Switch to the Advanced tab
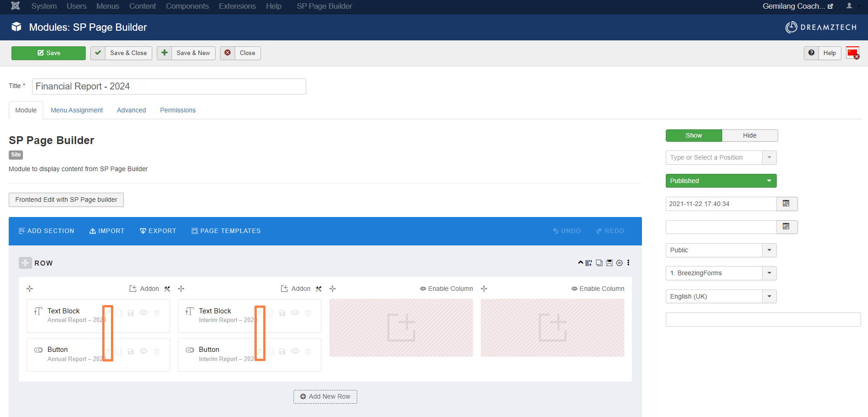 (x=131, y=110)
